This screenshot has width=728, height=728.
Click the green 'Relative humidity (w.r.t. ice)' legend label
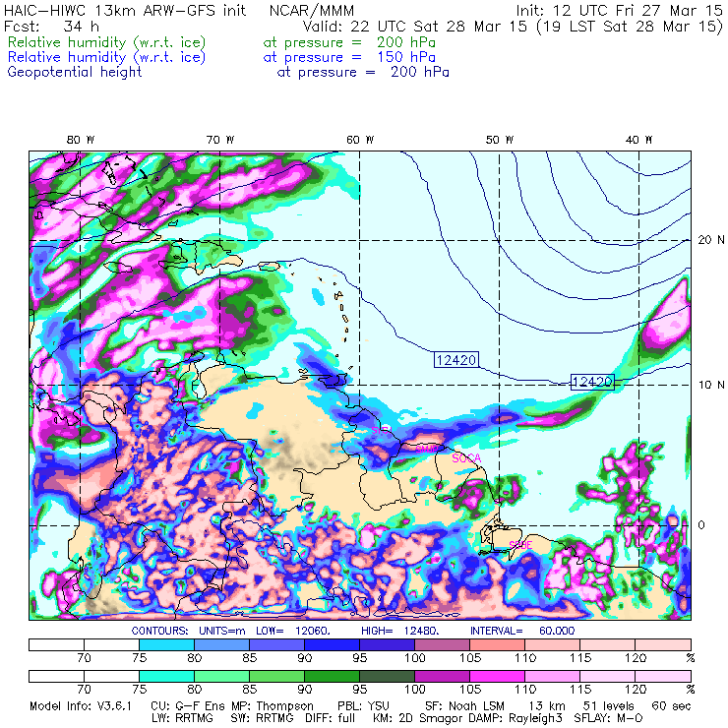pos(106,42)
